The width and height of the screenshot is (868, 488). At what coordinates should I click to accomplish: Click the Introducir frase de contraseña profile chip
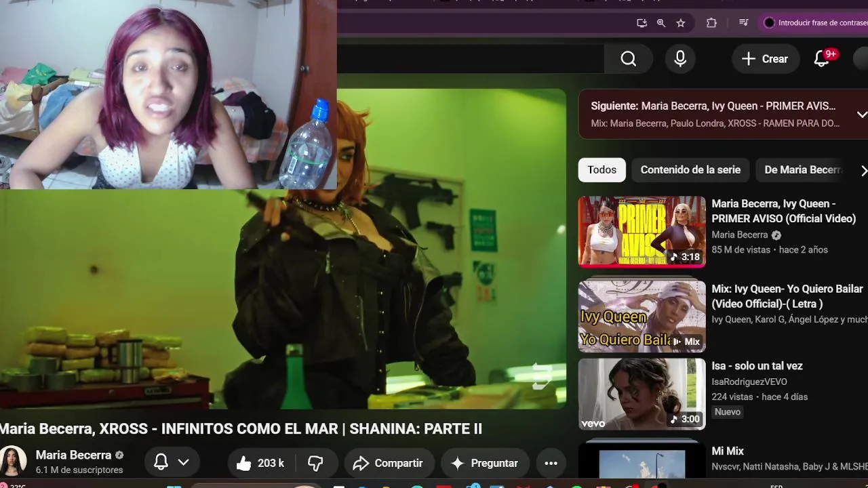point(814,23)
